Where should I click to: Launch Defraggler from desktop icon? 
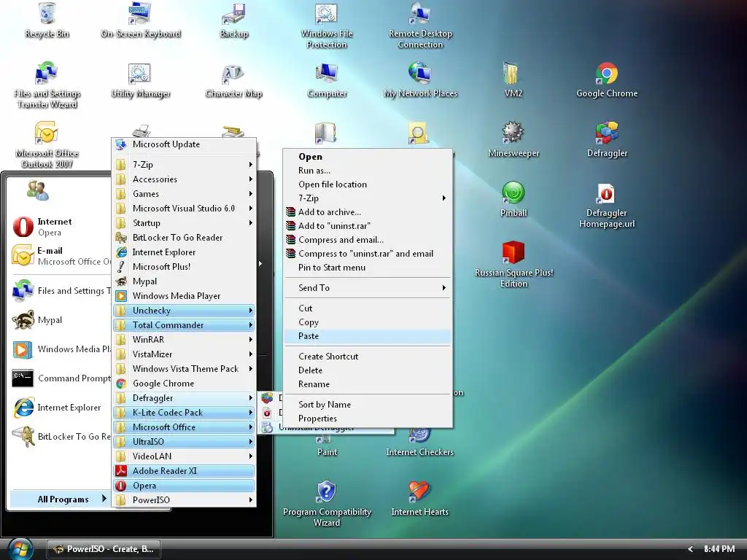(606, 139)
